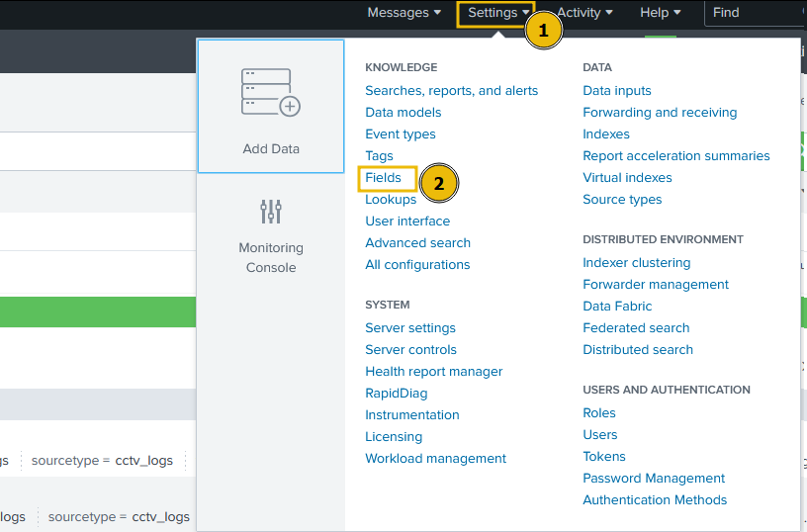The height and width of the screenshot is (532, 807).
Task: Go to Data models
Action: pos(403,113)
